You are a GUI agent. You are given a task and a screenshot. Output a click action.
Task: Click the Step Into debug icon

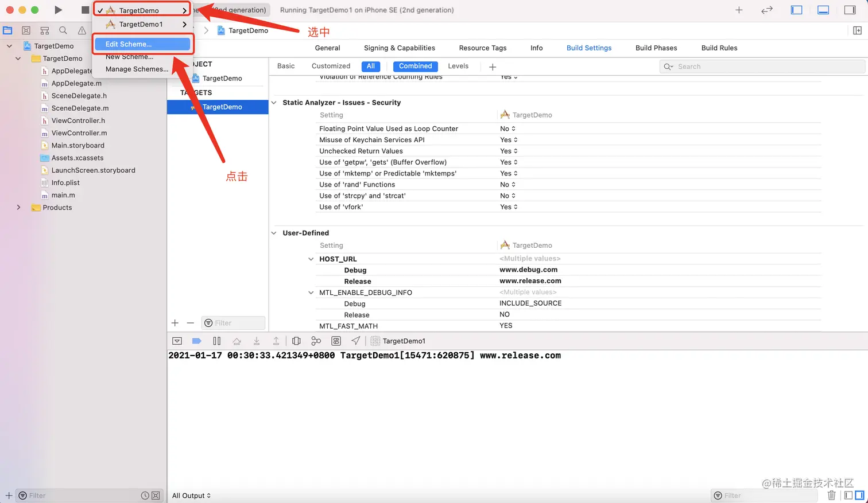(x=257, y=341)
